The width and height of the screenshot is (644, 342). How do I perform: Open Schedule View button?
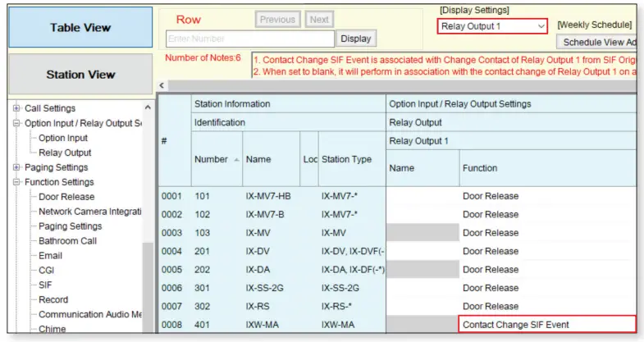tap(597, 43)
